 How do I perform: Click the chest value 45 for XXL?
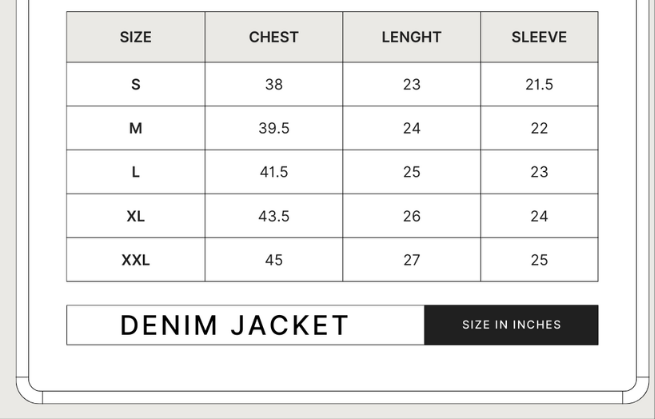coord(274,260)
